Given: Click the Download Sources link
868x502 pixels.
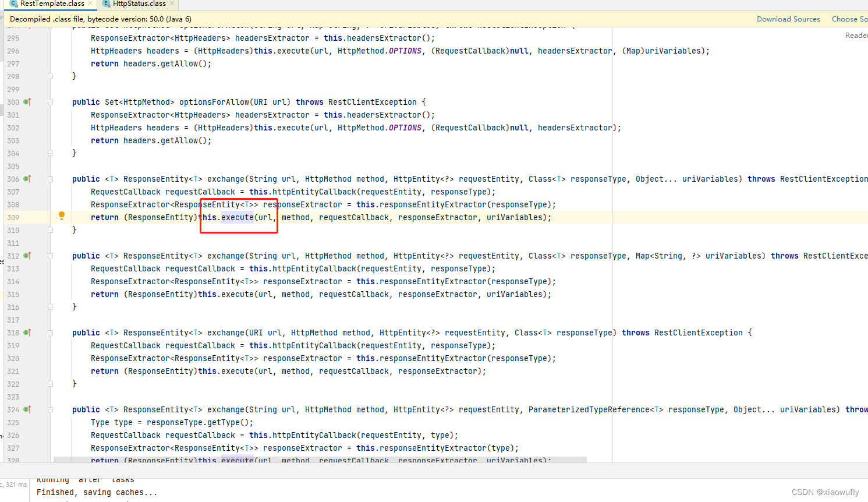Looking at the screenshot, I should pos(788,19).
